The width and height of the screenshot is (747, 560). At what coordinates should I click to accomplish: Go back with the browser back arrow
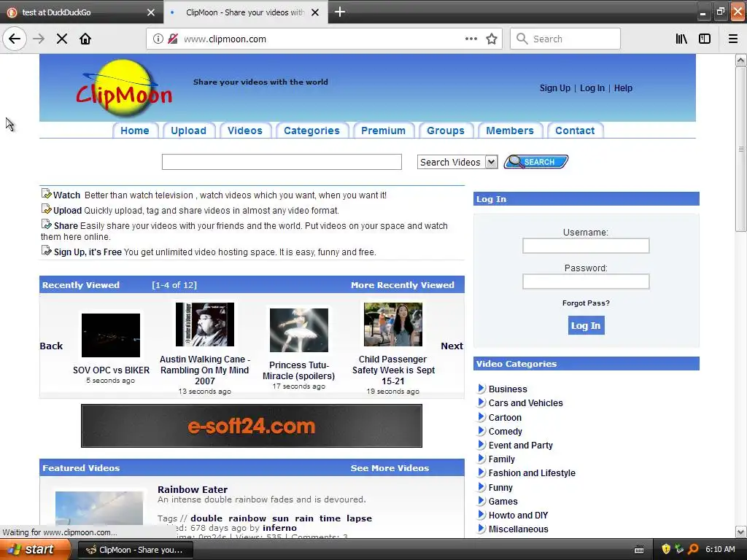[x=15, y=39]
